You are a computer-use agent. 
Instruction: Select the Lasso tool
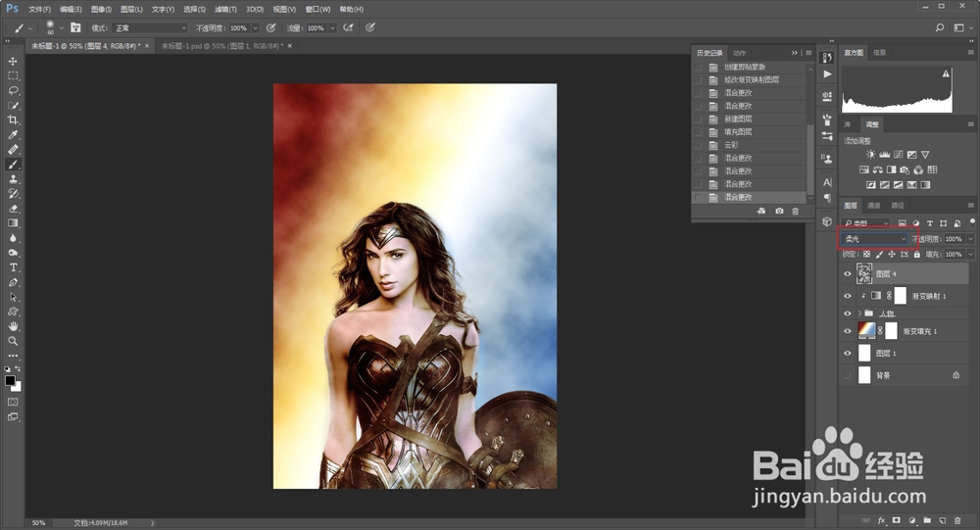pos(13,91)
